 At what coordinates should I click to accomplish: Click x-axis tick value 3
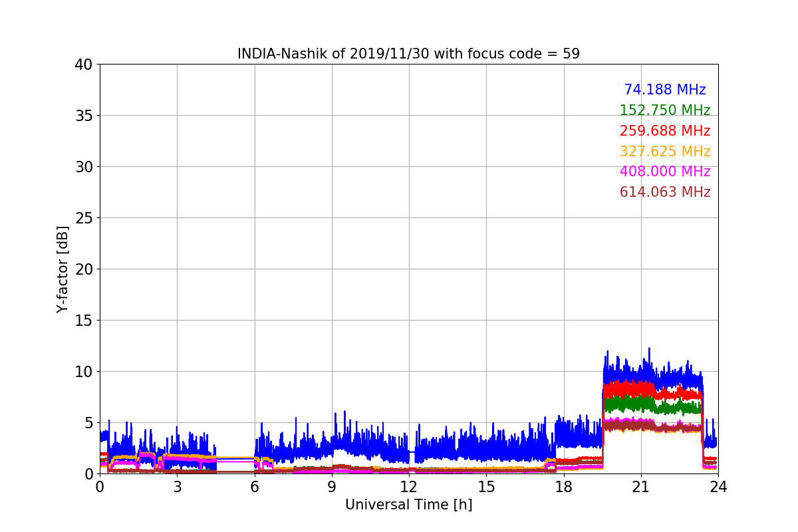(177, 486)
